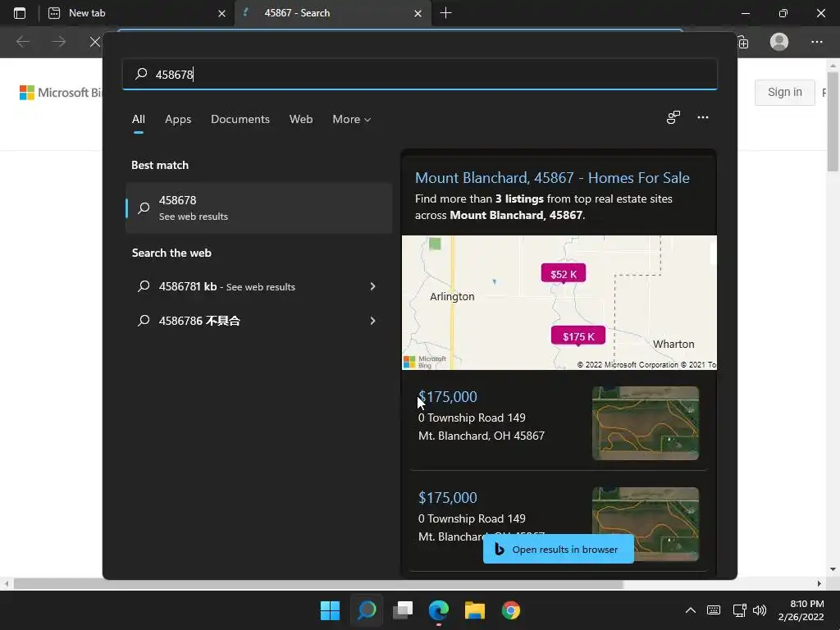
Task: Click the taskbar Search icon
Action: [367, 610]
